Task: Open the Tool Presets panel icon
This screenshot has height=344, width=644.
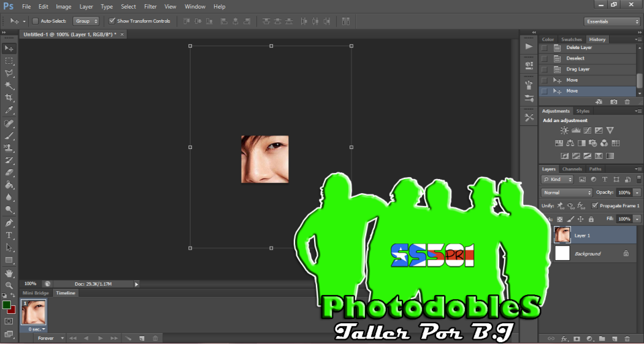Action: pos(529,117)
